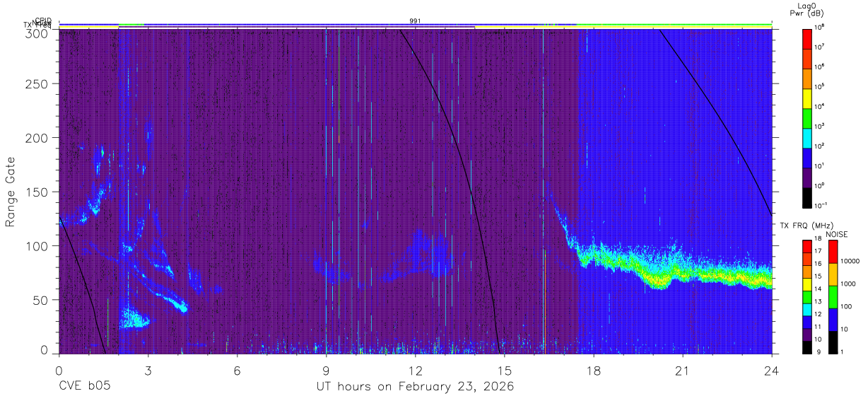This screenshot has height=401, width=868.
Task: Click the x-axis tick label '21'
Action: (682, 370)
